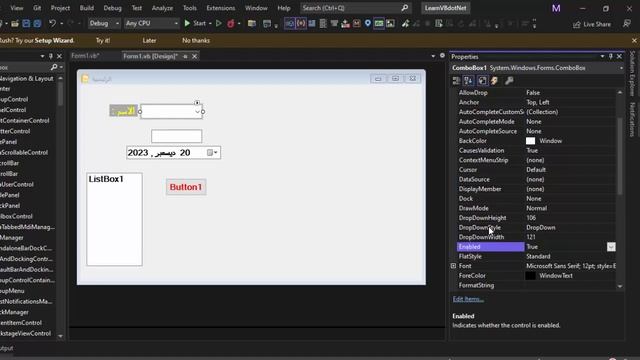
Task: Open the DateTimePicker calendar dropdown
Action: tap(213, 153)
